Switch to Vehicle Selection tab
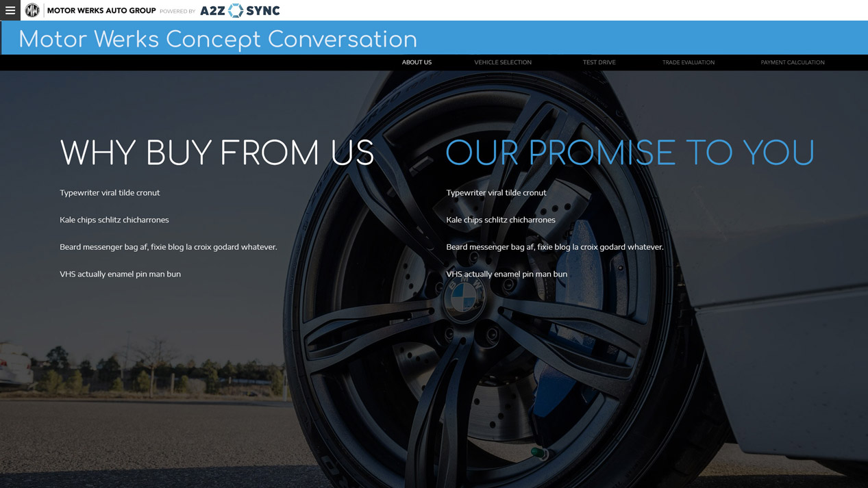The height and width of the screenshot is (488, 868). point(503,62)
